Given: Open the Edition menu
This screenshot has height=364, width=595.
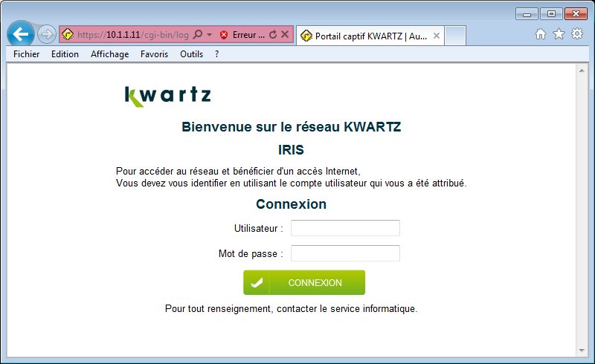Looking at the screenshot, I should point(65,54).
